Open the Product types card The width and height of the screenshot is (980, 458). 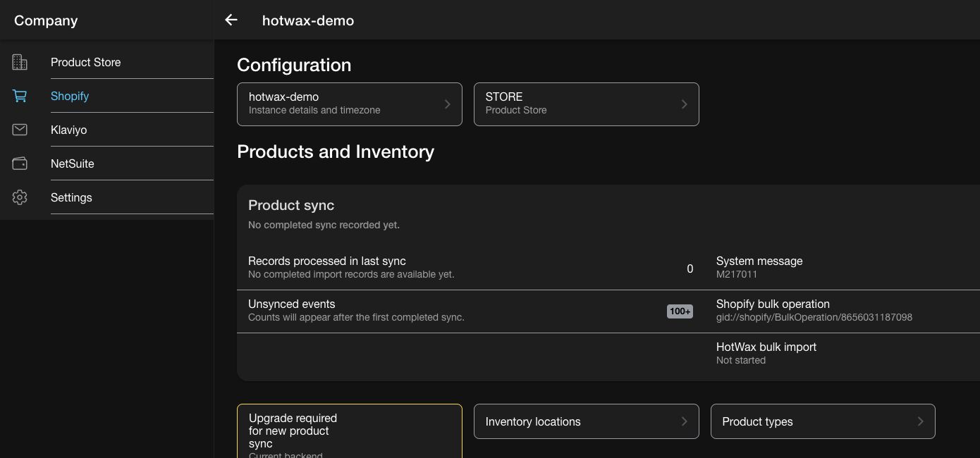point(823,421)
